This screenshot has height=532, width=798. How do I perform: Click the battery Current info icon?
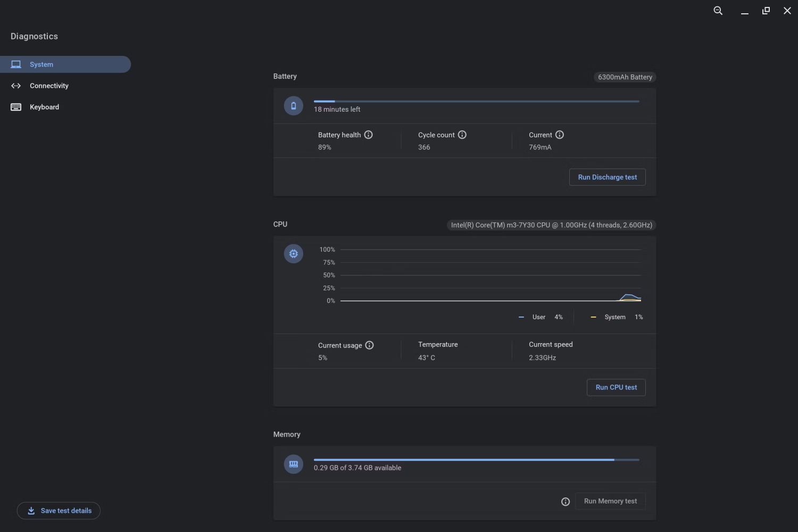click(559, 135)
